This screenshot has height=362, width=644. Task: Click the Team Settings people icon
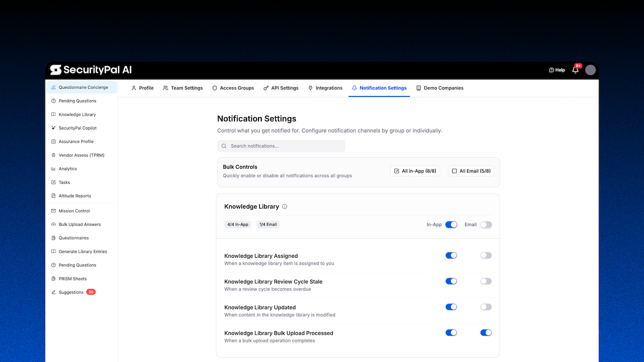point(166,88)
